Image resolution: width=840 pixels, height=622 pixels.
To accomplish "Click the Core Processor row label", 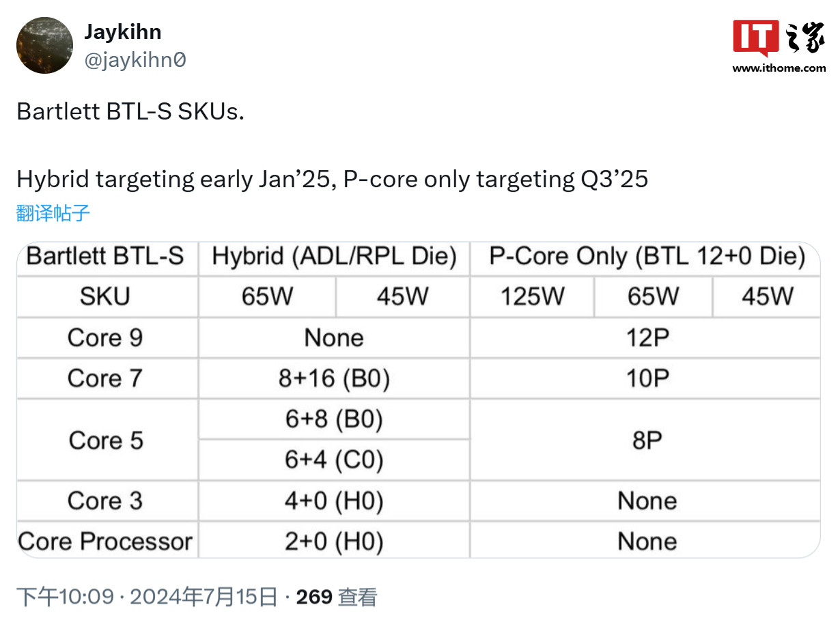I will point(105,541).
